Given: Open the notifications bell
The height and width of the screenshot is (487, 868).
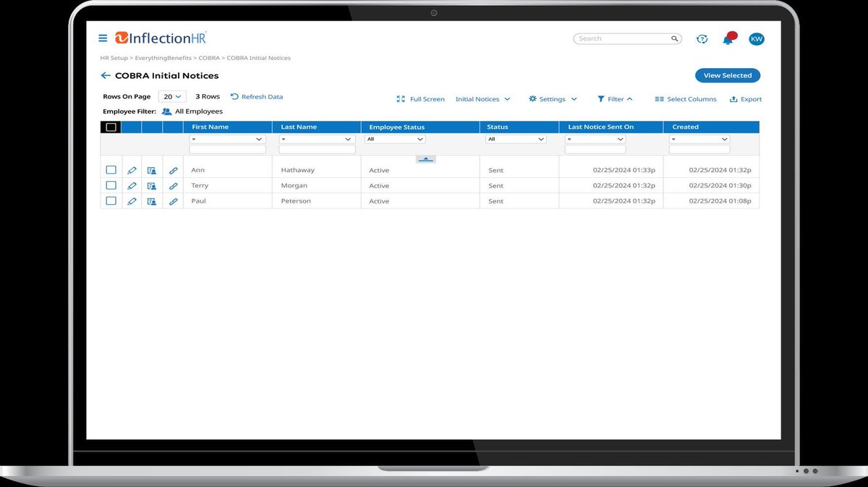Looking at the screenshot, I should point(728,39).
